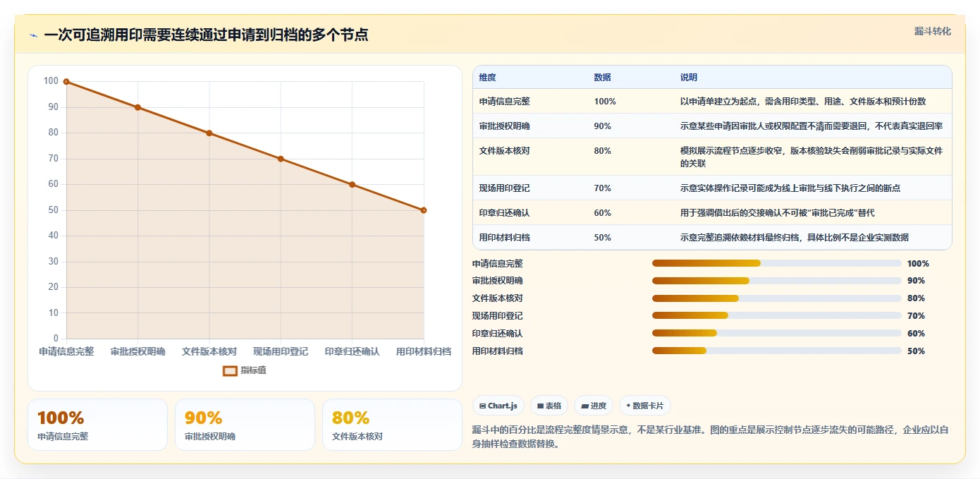Click the chart data point at 90
The height and width of the screenshot is (479, 980).
pyautogui.click(x=137, y=107)
